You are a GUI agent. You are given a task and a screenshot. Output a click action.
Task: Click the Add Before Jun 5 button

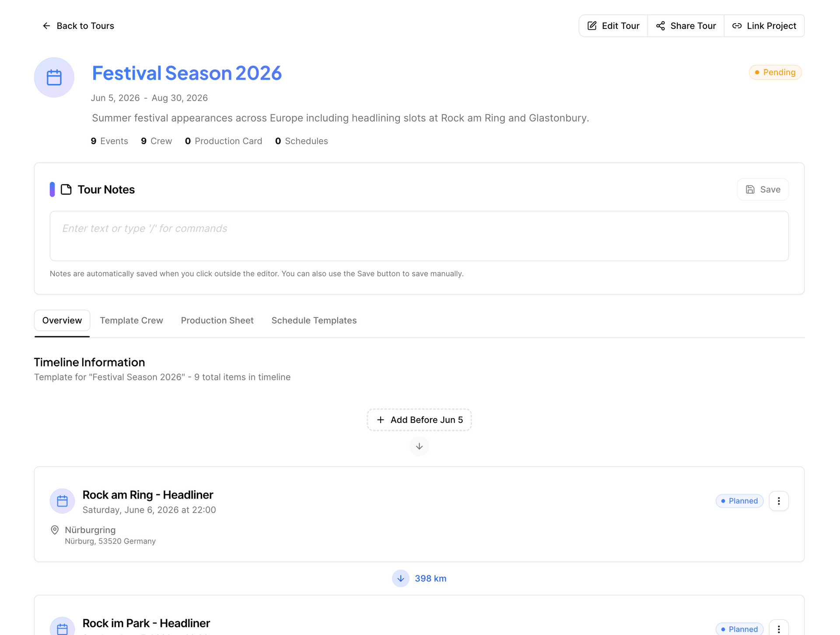click(419, 419)
